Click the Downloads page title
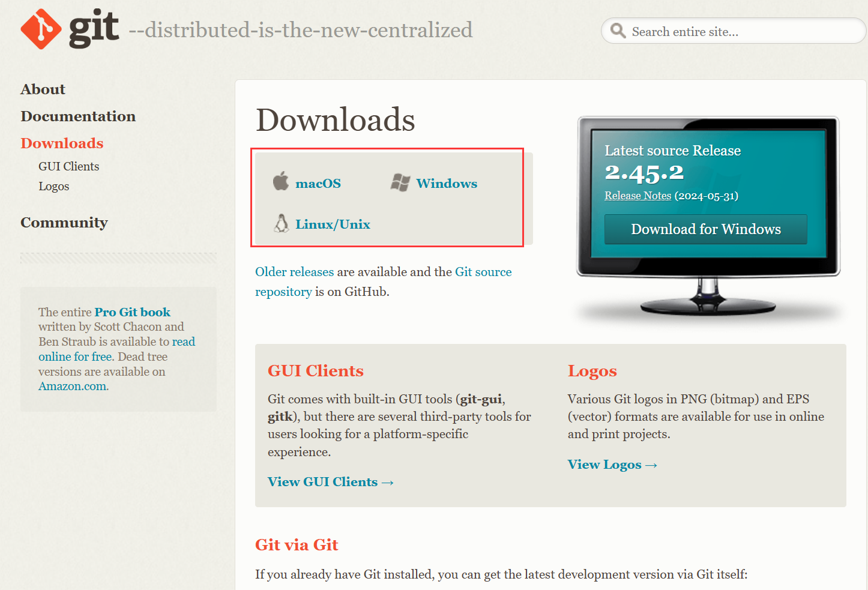Image resolution: width=868 pixels, height=590 pixels. (336, 119)
